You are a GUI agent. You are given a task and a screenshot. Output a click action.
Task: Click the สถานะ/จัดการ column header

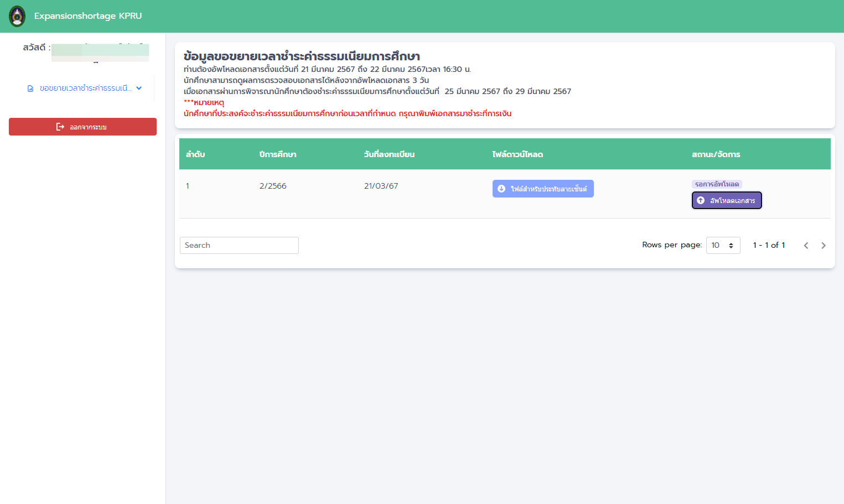click(x=716, y=154)
